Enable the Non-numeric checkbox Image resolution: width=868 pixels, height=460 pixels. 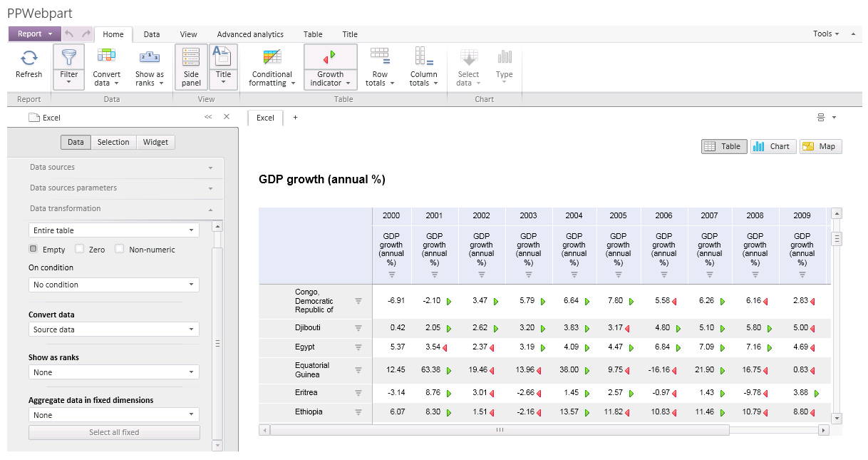tap(120, 249)
